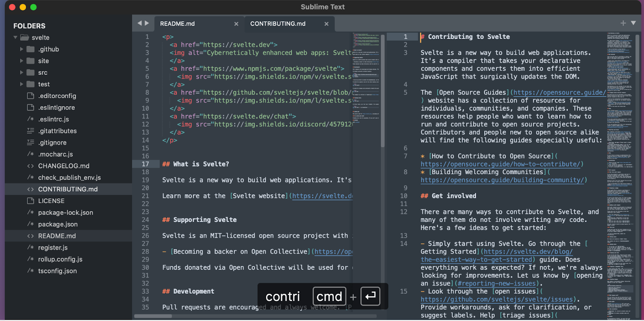Open the tab list dropdown triangle
This screenshot has width=644, height=321.
(633, 23)
